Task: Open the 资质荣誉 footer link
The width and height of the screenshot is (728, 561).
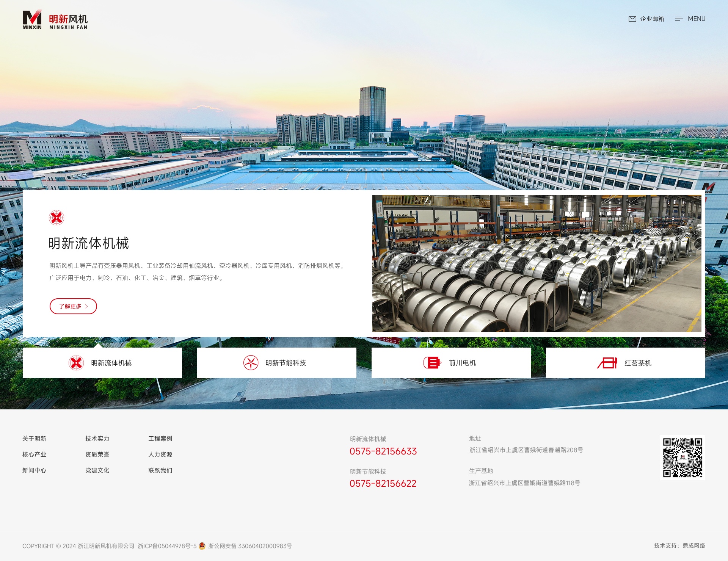Action: (97, 454)
